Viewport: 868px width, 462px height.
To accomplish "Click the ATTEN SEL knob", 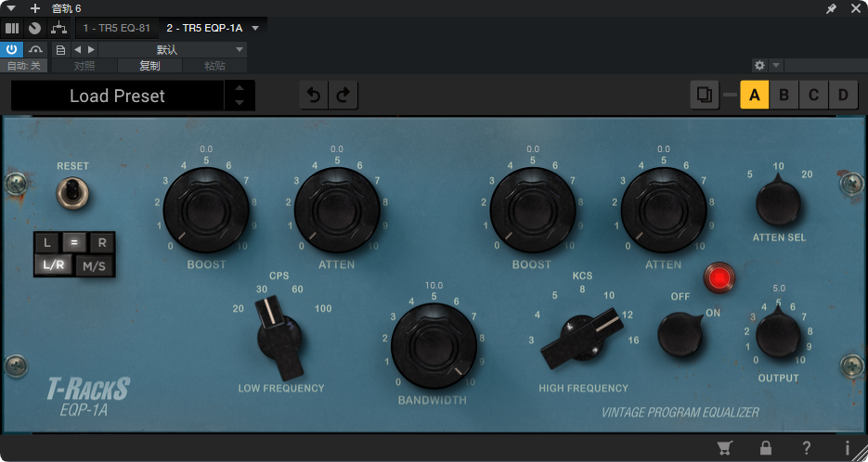I will pos(778,201).
